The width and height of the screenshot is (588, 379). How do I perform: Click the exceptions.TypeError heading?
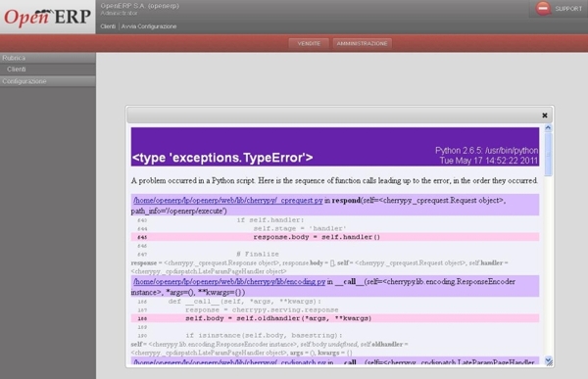click(222, 158)
